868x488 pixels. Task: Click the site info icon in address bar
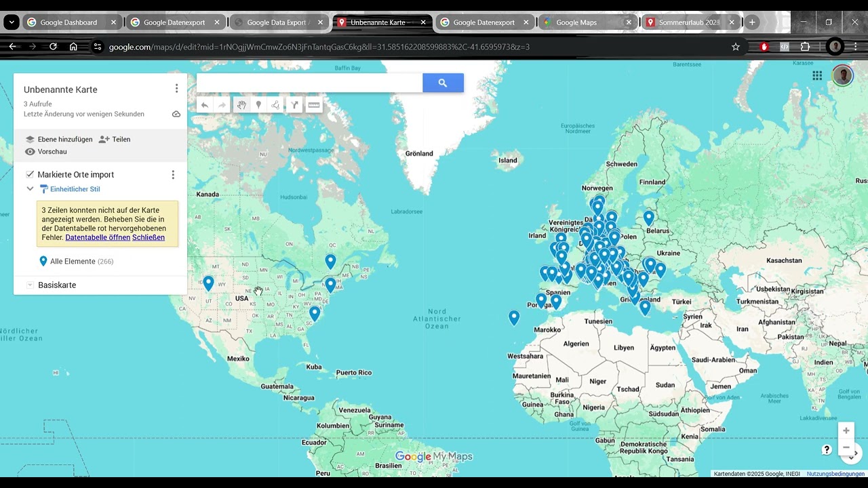pyautogui.click(x=98, y=47)
